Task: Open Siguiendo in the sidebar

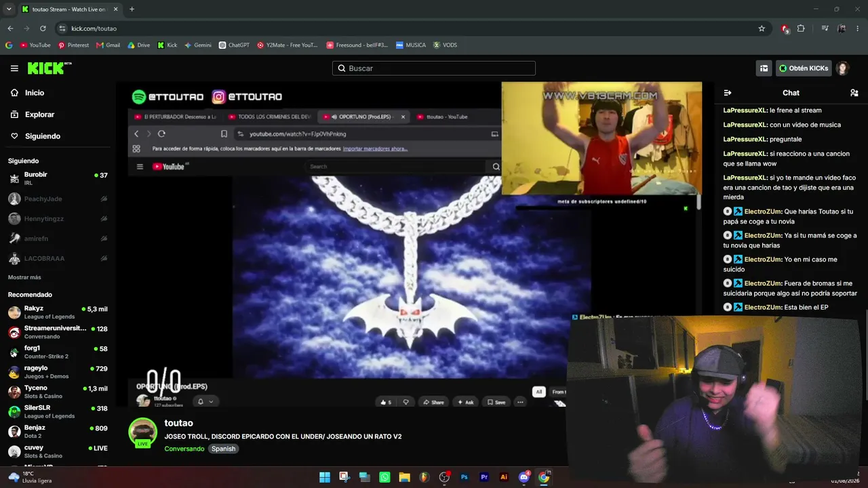Action: click(x=43, y=136)
